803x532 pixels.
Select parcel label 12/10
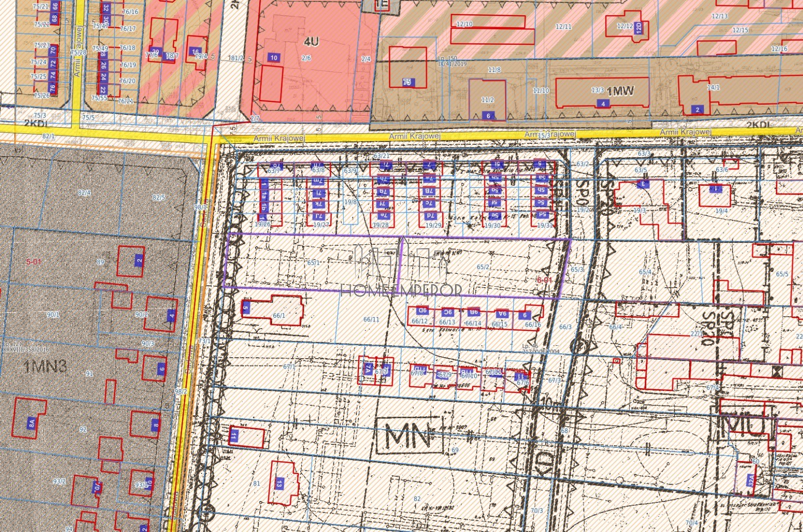point(464,24)
